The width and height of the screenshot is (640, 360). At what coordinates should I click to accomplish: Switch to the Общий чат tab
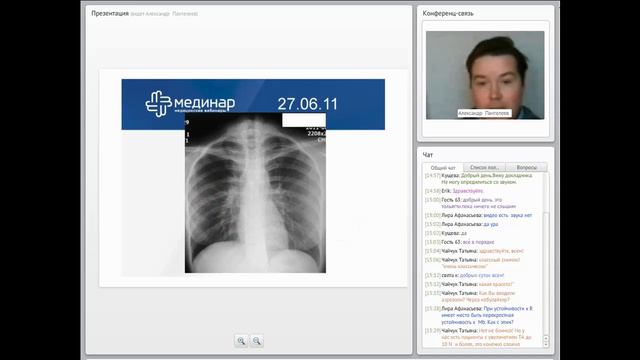coord(443,168)
